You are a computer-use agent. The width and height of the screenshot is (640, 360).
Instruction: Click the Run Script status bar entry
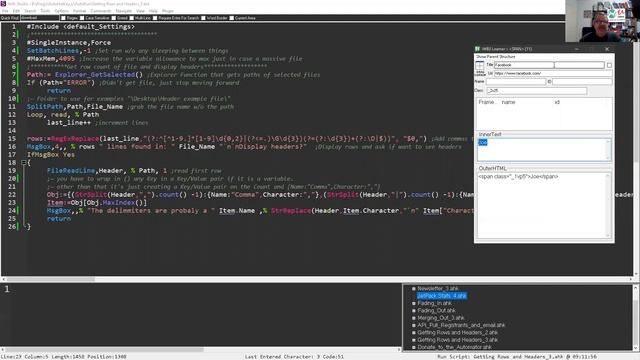click(517, 357)
